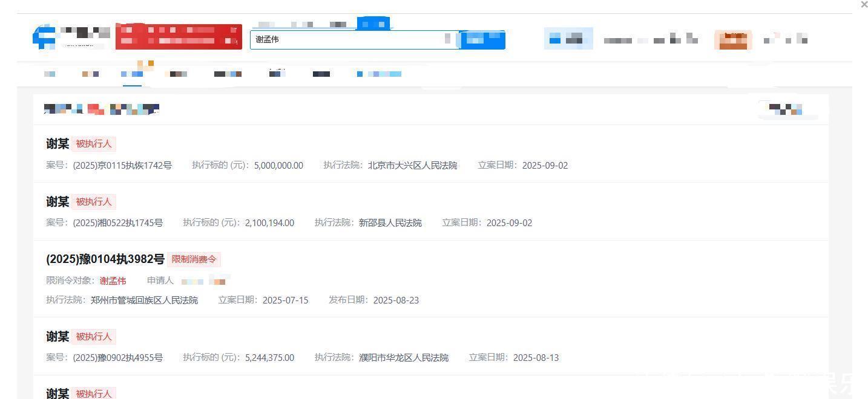Click the orange badge icon in the header
This screenshot has width=868, height=399.
pyautogui.click(x=733, y=40)
